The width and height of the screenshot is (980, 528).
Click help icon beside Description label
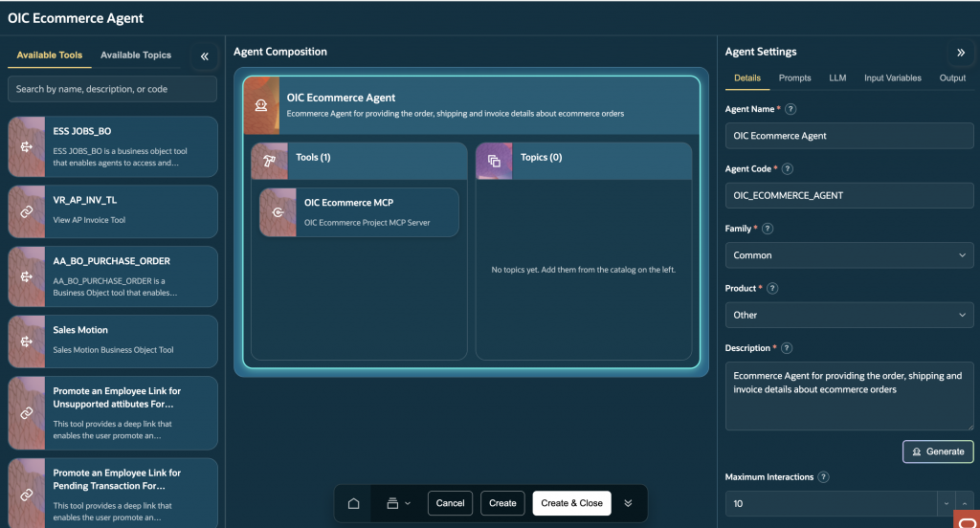tap(787, 348)
